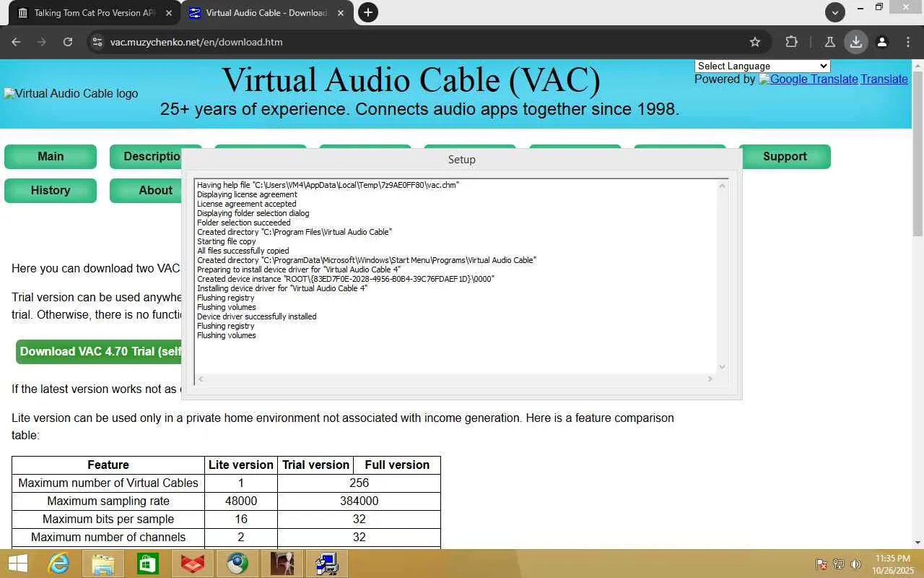Select the 'Having help file' log line
The width and height of the screenshot is (924, 578).
328,185
